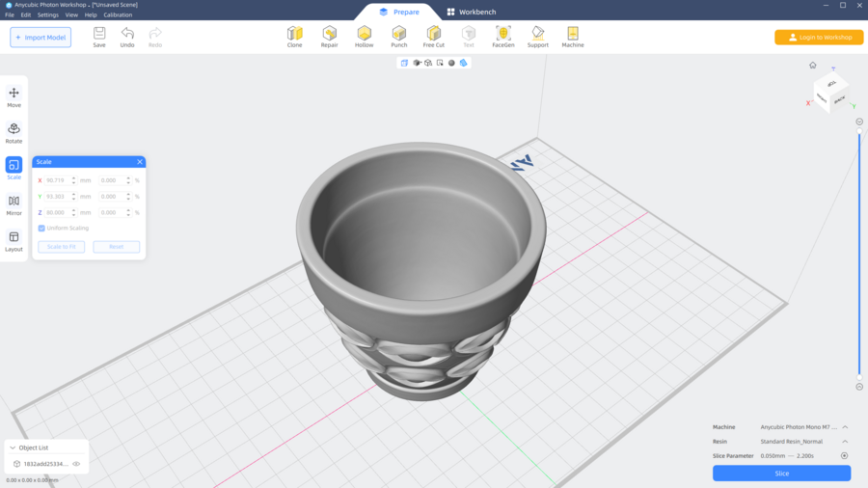The image size is (868, 488).
Task: Select the Rotate tool
Action: point(14,132)
